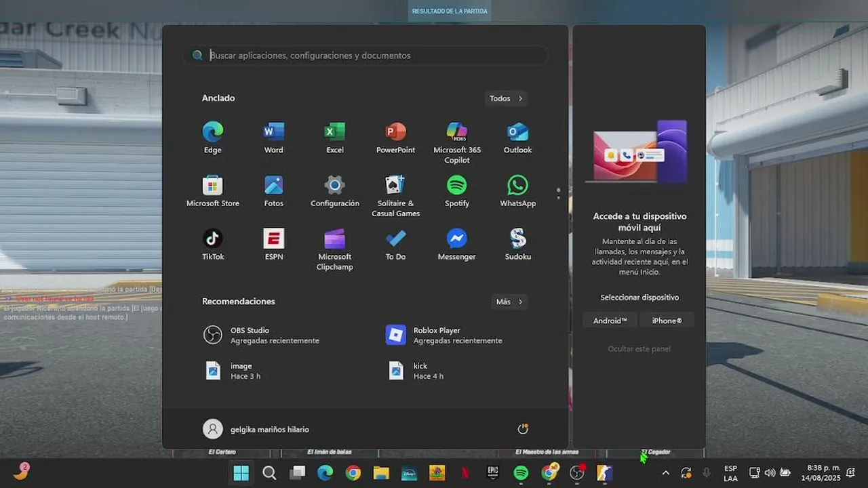Select iPhone® device option
868x488 pixels.
pyautogui.click(x=667, y=321)
